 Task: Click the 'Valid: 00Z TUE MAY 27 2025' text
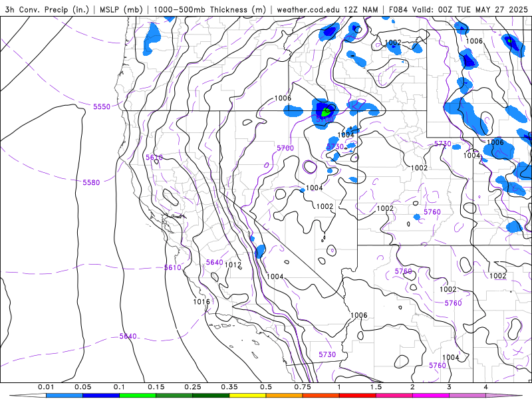470,9
